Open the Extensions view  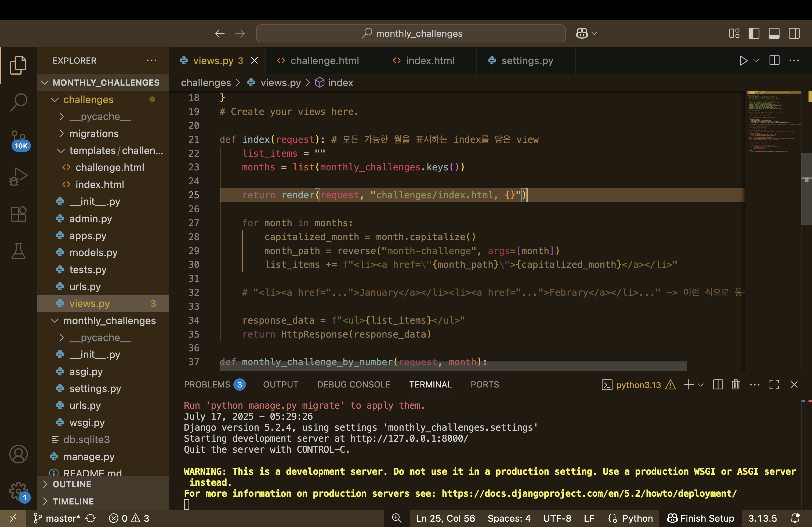[x=19, y=214]
